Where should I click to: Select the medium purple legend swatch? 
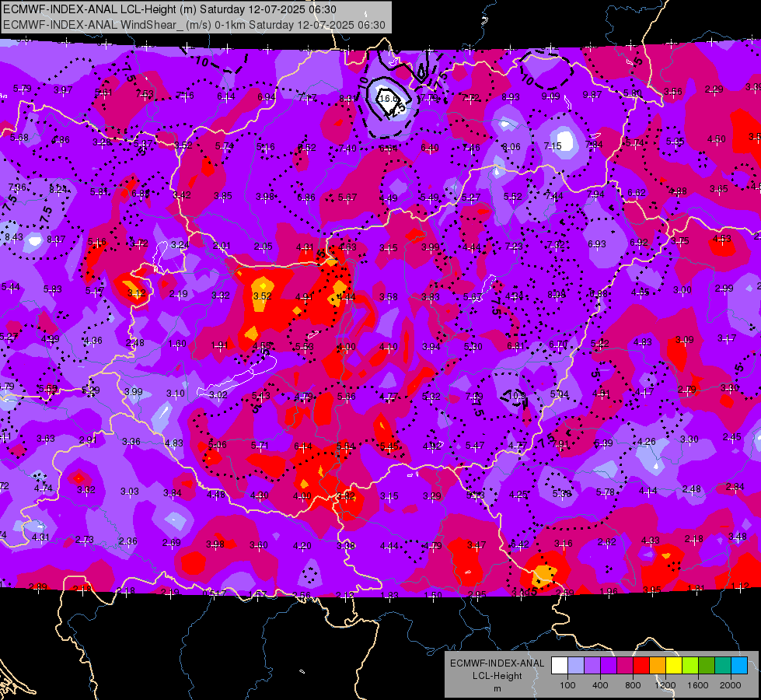click(x=592, y=665)
